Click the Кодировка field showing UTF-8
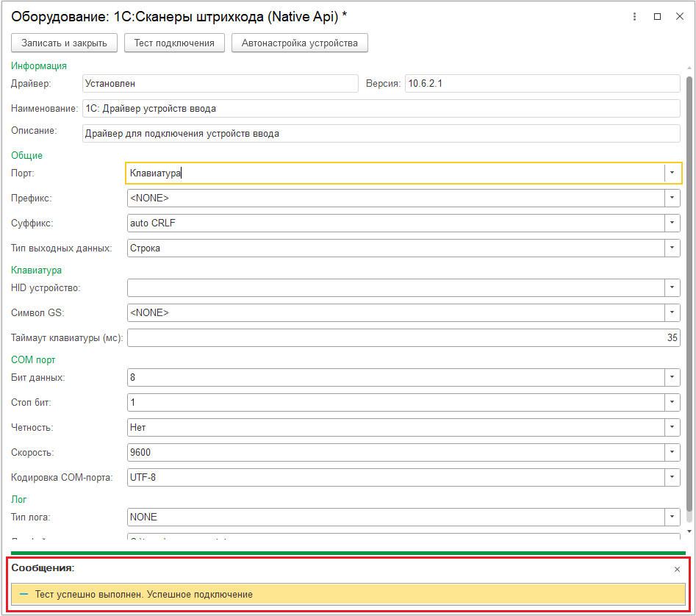The width and height of the screenshot is (696, 616). [396, 477]
